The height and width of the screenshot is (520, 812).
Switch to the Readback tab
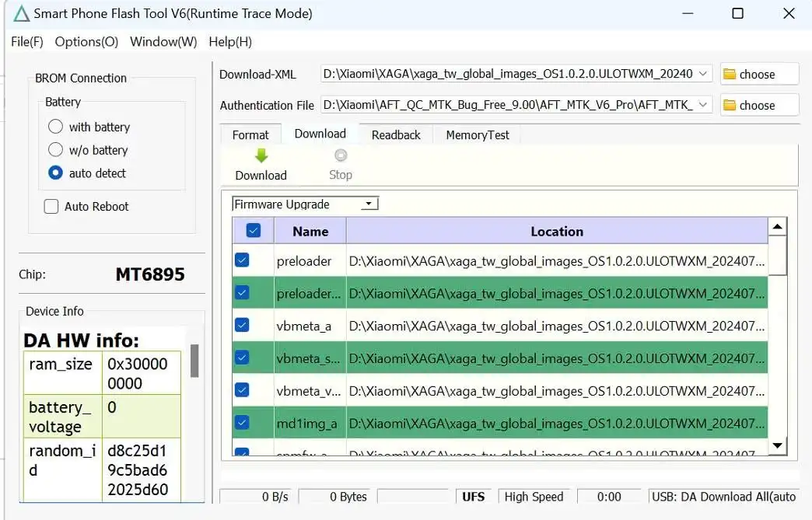pos(396,135)
